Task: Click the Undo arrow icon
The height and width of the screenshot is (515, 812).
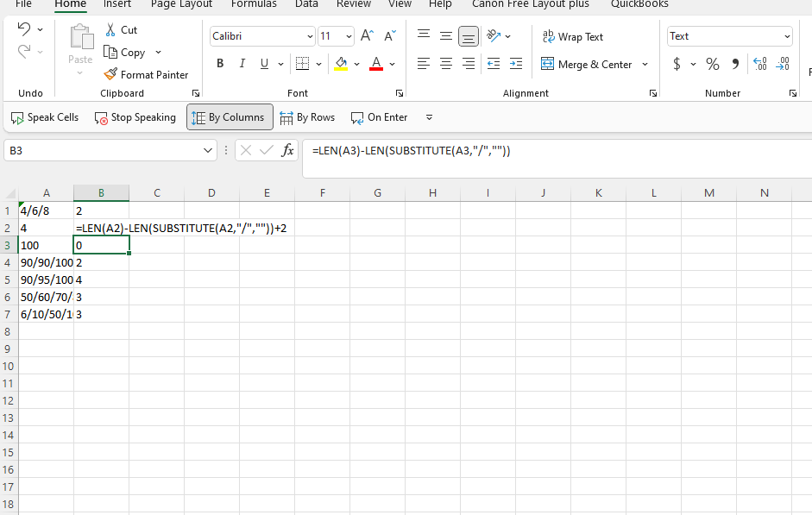Action: (x=24, y=29)
